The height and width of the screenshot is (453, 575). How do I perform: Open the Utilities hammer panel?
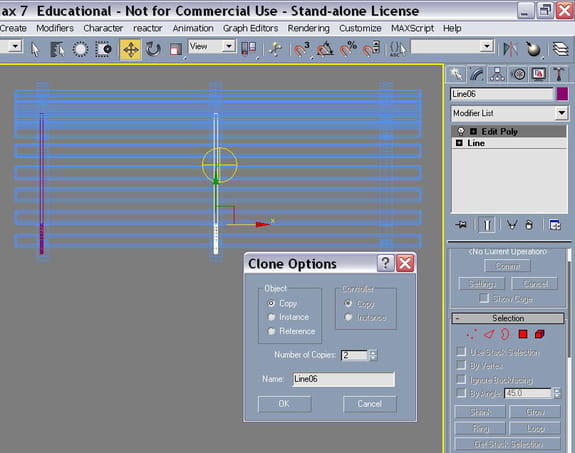[x=558, y=74]
